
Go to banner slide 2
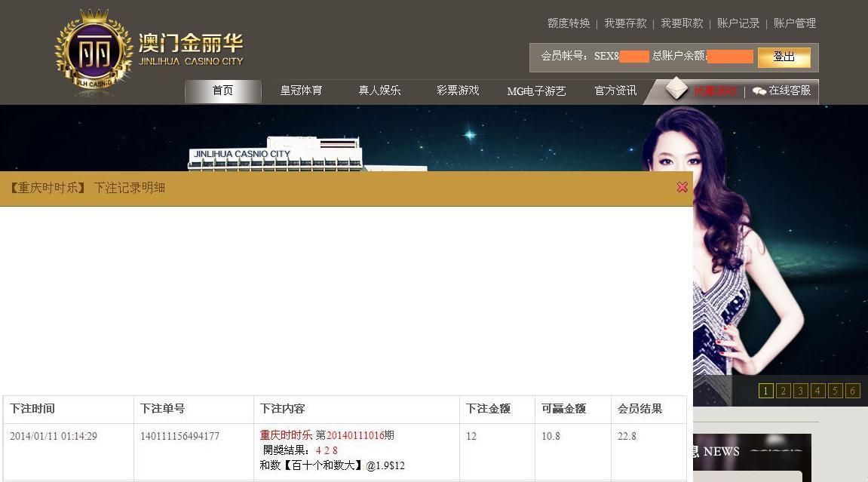(x=783, y=391)
